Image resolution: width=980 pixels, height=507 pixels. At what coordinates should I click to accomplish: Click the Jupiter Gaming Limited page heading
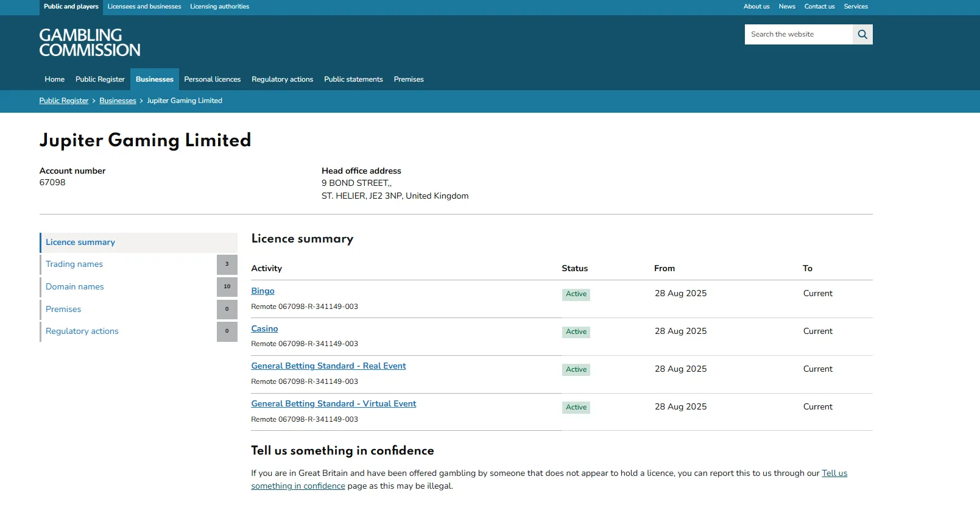(x=146, y=141)
